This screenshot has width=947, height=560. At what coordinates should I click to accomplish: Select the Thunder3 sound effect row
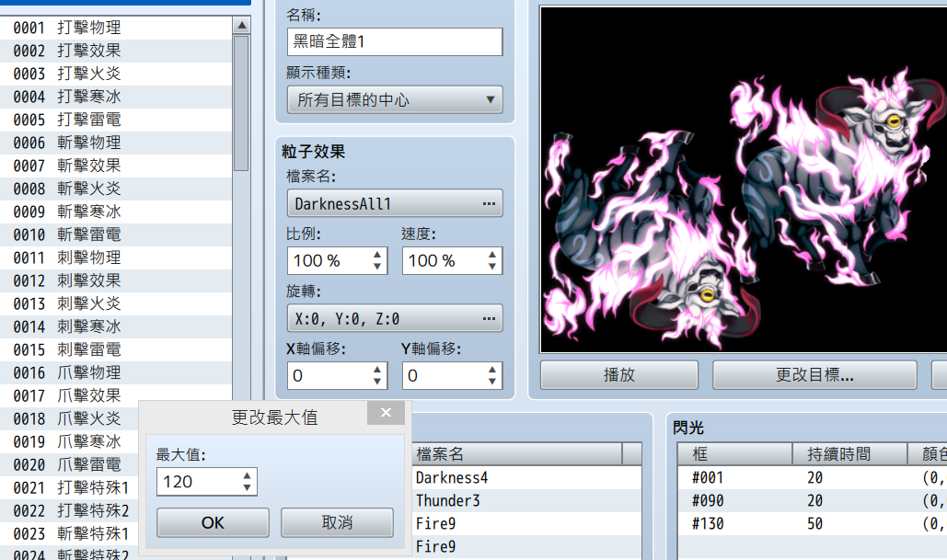(x=526, y=501)
